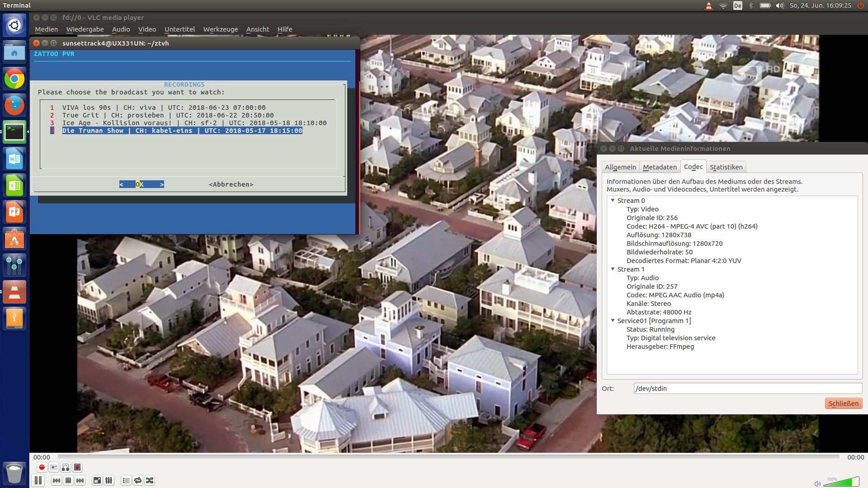This screenshot has height=488, width=868.
Task: Open the Hilfe menu
Action: [x=285, y=29]
